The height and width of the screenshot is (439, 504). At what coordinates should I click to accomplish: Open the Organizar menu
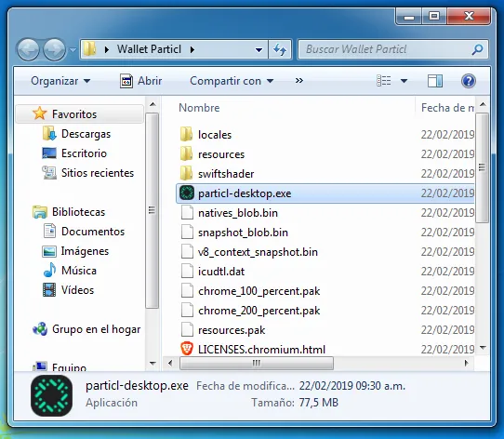[x=60, y=81]
